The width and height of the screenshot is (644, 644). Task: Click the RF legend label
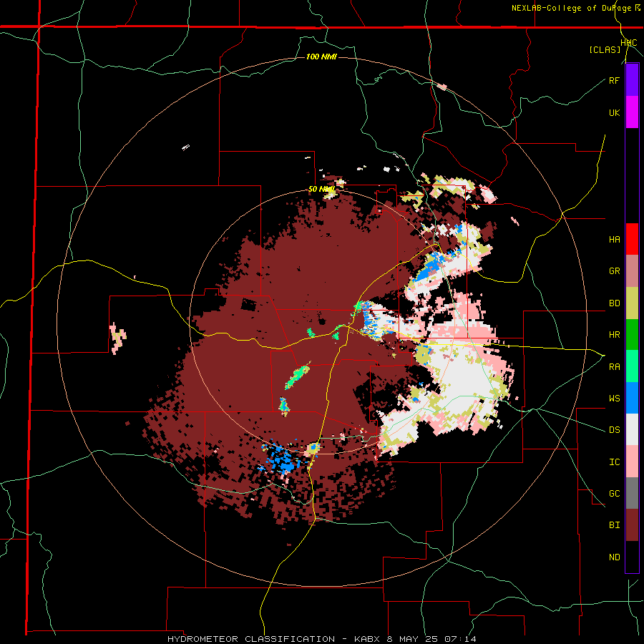click(x=614, y=80)
